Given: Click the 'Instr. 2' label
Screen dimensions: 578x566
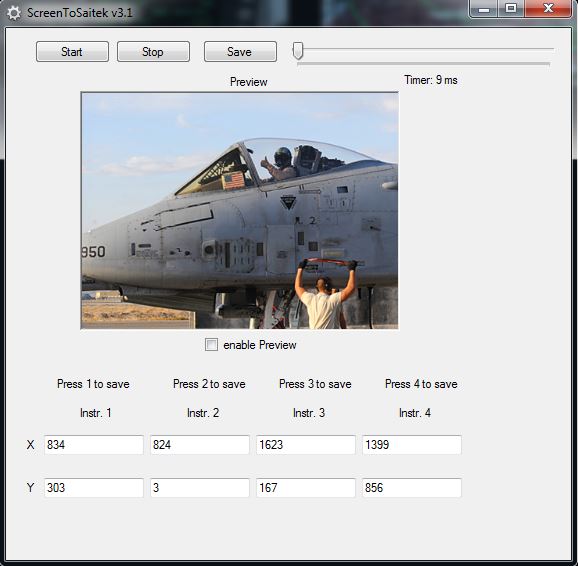Looking at the screenshot, I should coord(203,413).
